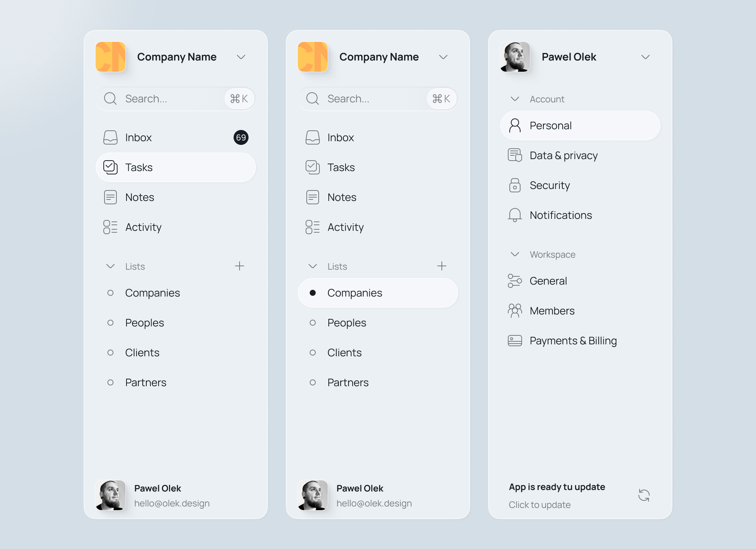The width and height of the screenshot is (756, 549).
Task: Open the Inbox icon in first sidebar
Action: [x=110, y=137]
